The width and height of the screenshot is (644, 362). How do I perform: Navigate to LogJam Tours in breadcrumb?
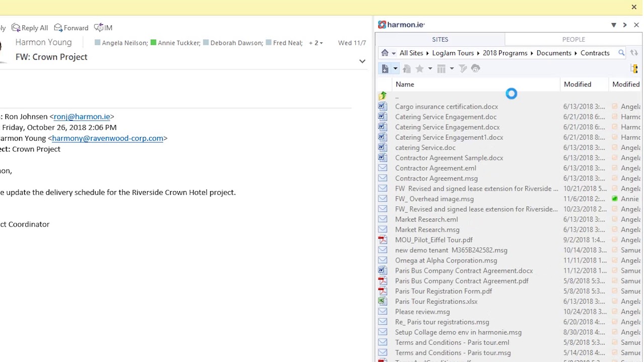[x=453, y=53]
